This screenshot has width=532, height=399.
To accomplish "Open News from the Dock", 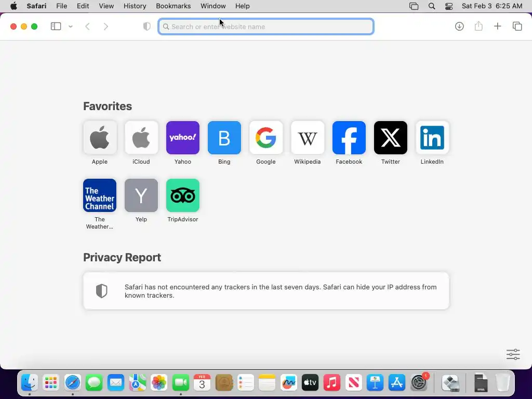I will [353, 383].
